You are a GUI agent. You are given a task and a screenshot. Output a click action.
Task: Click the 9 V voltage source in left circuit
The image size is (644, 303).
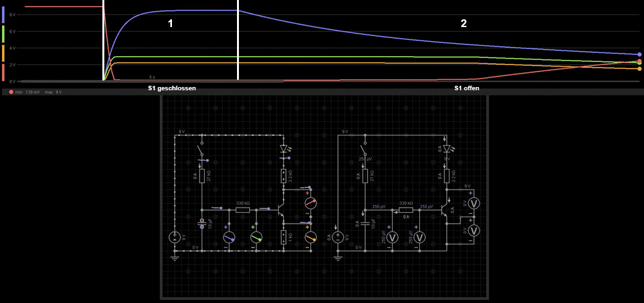pyautogui.click(x=175, y=237)
